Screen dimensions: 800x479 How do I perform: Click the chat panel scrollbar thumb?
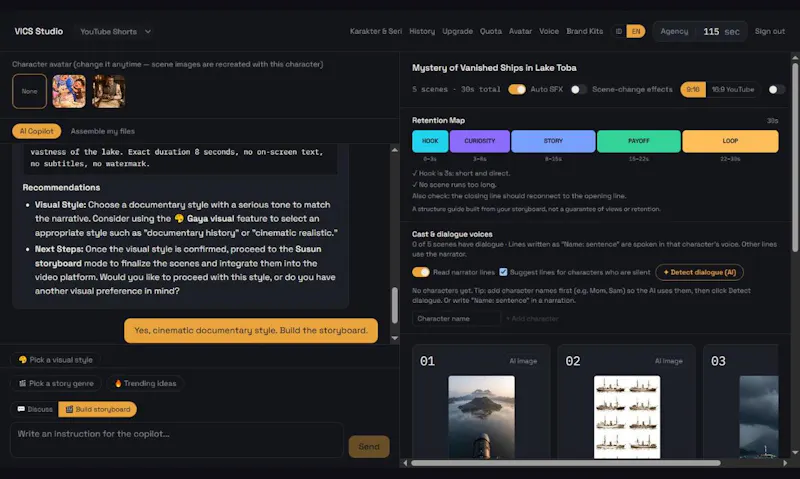(x=394, y=305)
